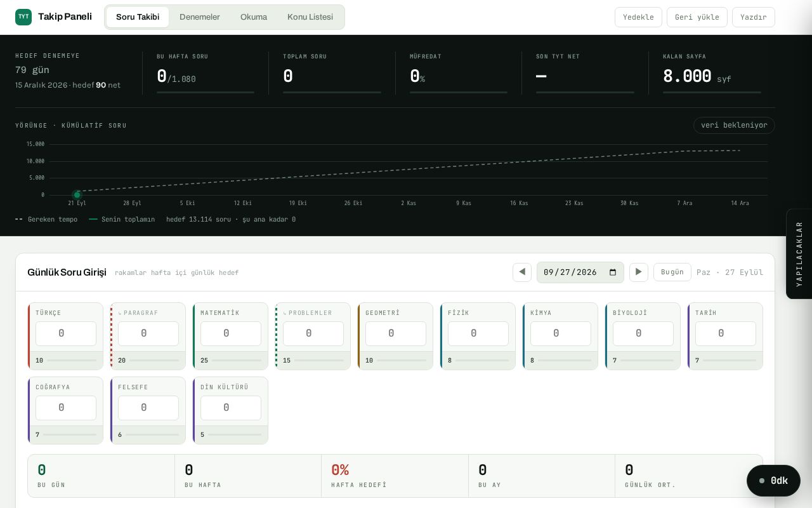Open the Yapılacaklar side panel
812x508 pixels.
tap(799, 254)
